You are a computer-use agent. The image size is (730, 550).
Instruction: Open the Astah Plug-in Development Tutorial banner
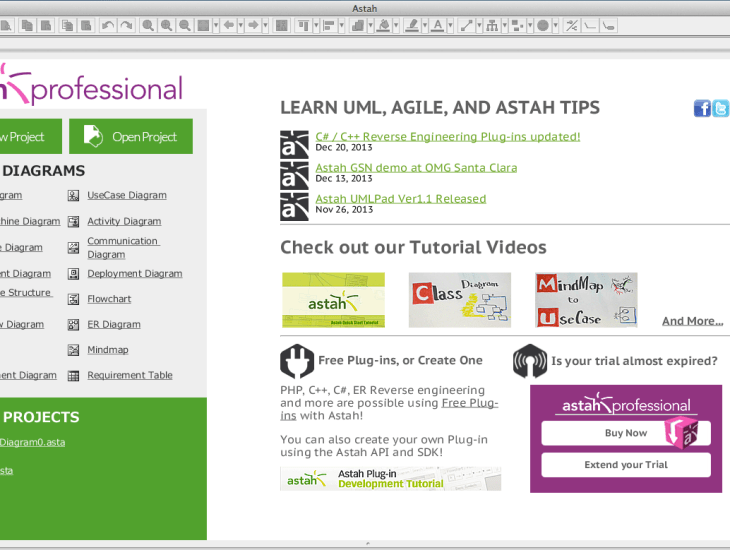[390, 479]
